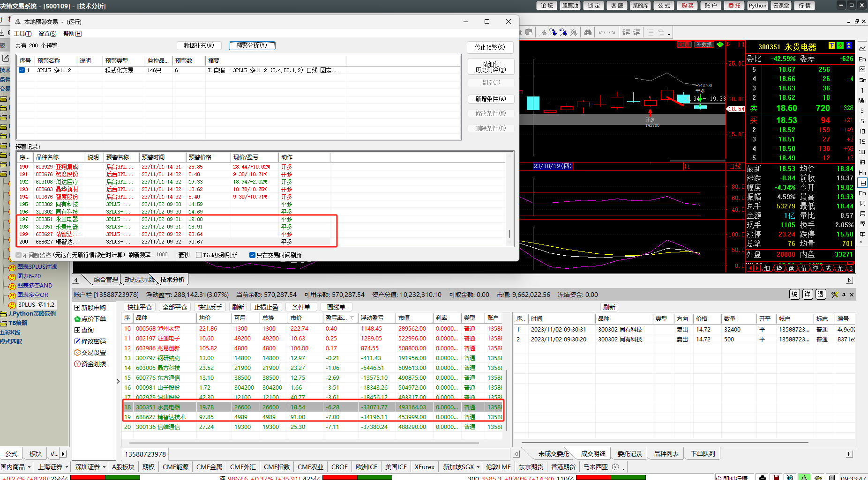
Task: Click red panel toggle icon above chart
Action: tap(741, 44)
